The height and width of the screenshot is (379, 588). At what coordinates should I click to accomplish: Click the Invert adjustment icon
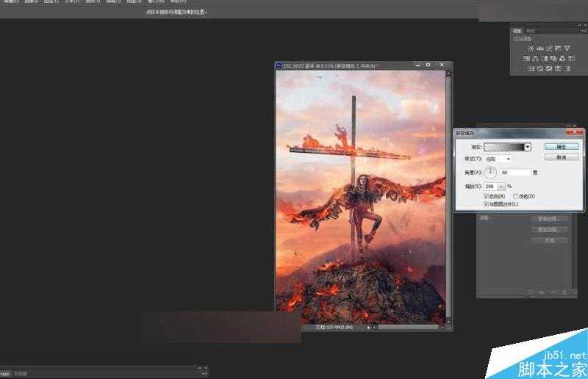click(x=531, y=69)
